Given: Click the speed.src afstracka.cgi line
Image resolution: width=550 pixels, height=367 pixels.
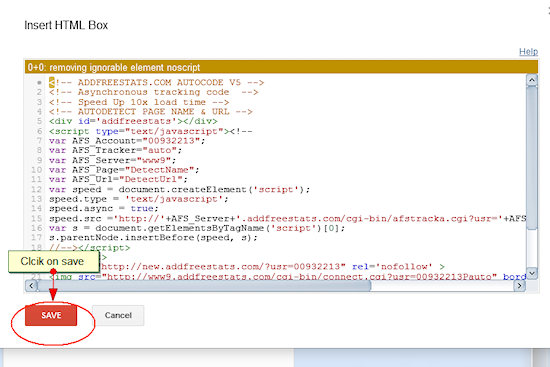Looking at the screenshot, I should [288, 219].
